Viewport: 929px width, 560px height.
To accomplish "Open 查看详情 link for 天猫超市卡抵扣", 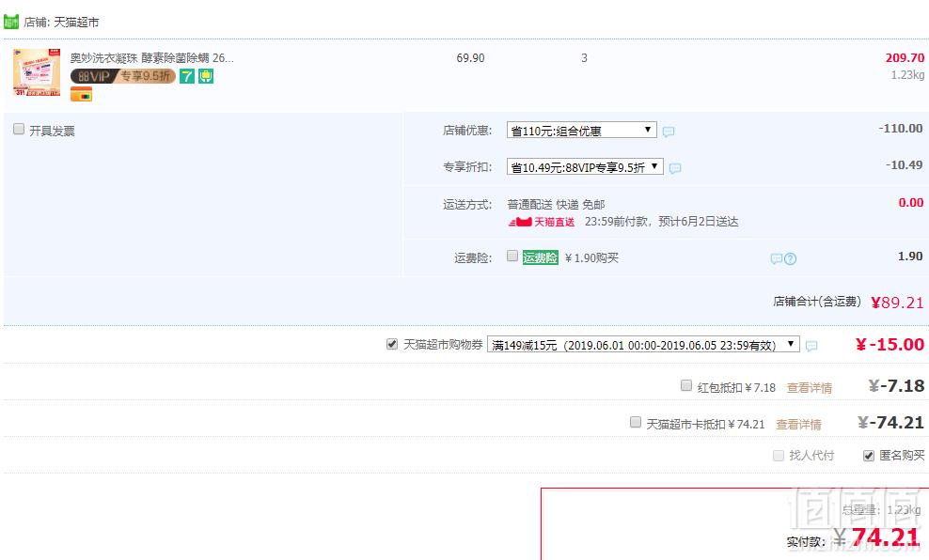I will point(798,425).
